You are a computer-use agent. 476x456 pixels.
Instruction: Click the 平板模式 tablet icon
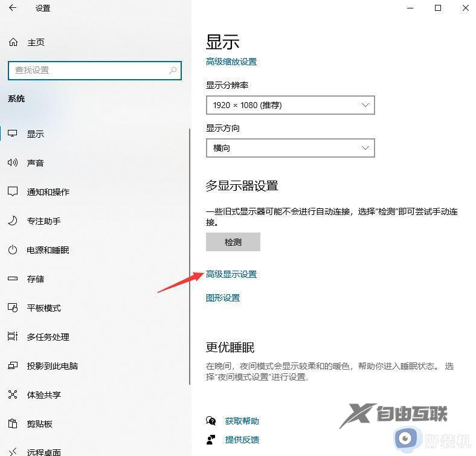click(13, 308)
